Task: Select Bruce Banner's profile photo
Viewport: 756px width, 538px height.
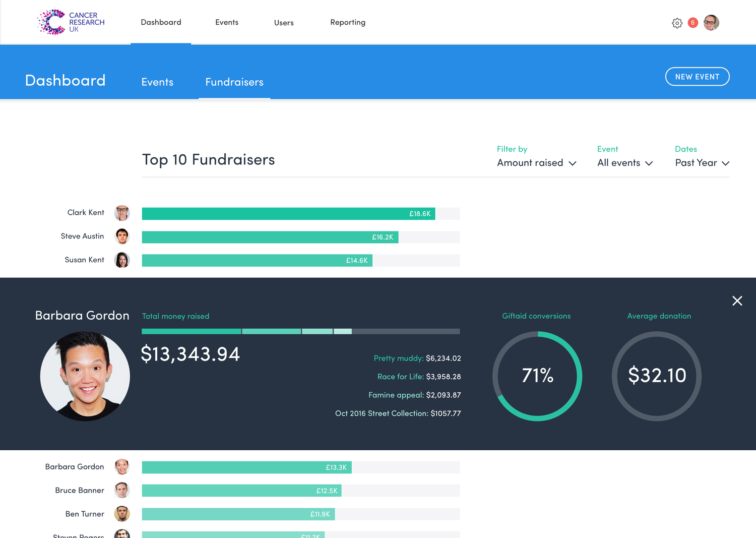Action: click(x=121, y=490)
